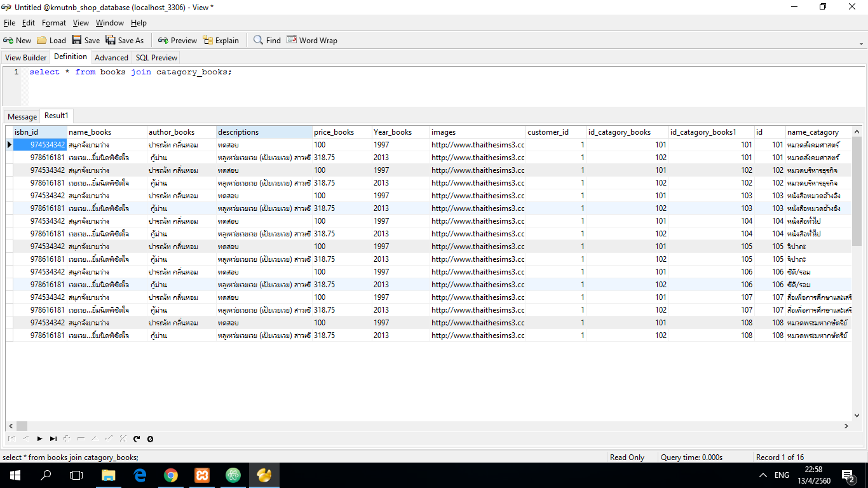The width and height of the screenshot is (868, 488).
Task: Click the images column header
Action: click(x=478, y=132)
